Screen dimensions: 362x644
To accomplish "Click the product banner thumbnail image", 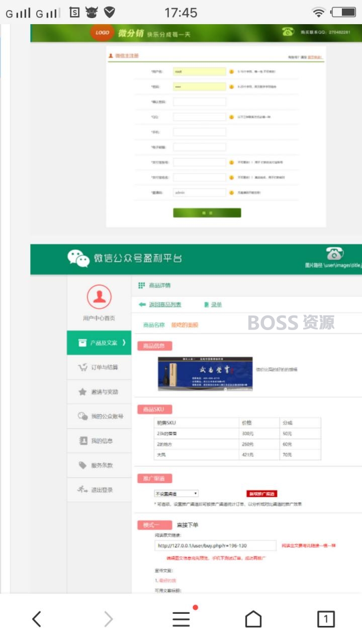I will [x=205, y=373].
